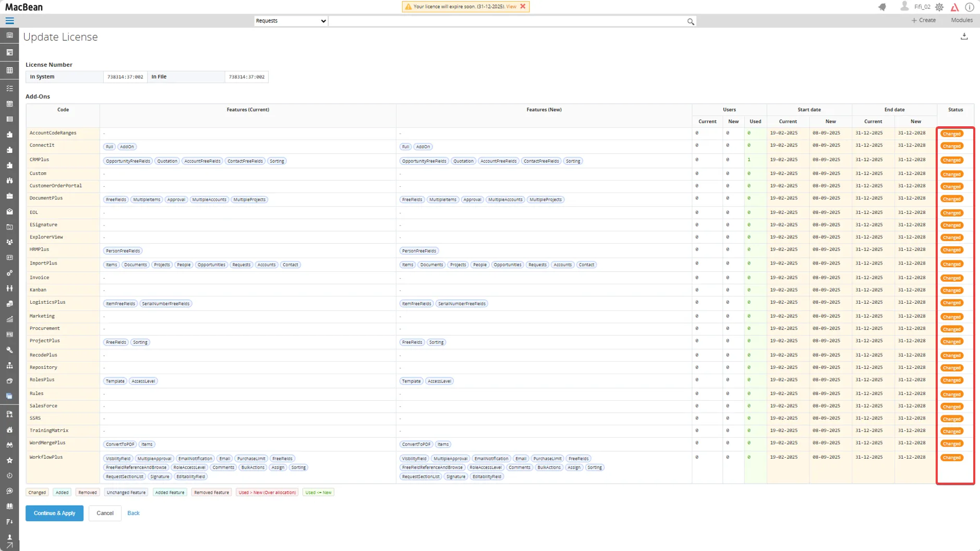Click the red triangle logo icon

tap(954, 7)
